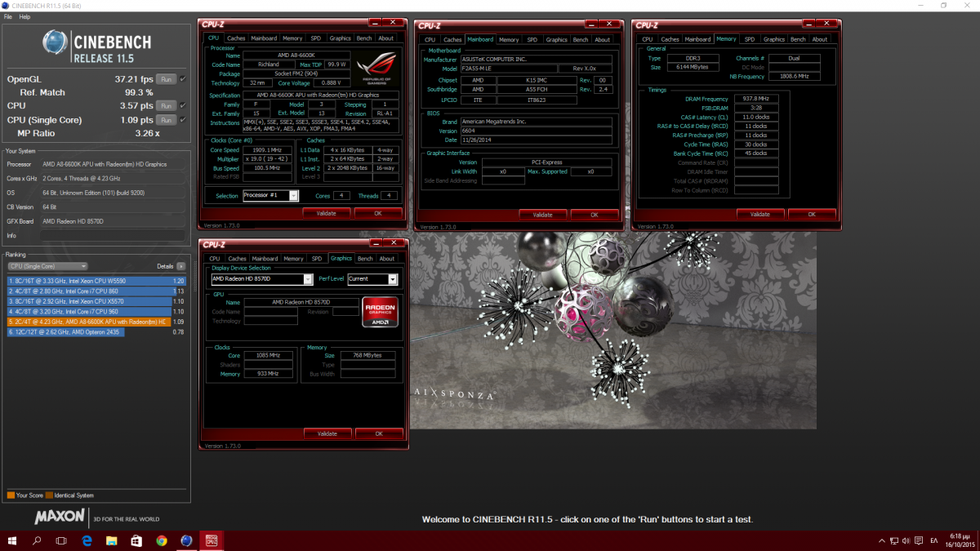Open the Cinebench File menu
980x551 pixels.
(x=8, y=16)
